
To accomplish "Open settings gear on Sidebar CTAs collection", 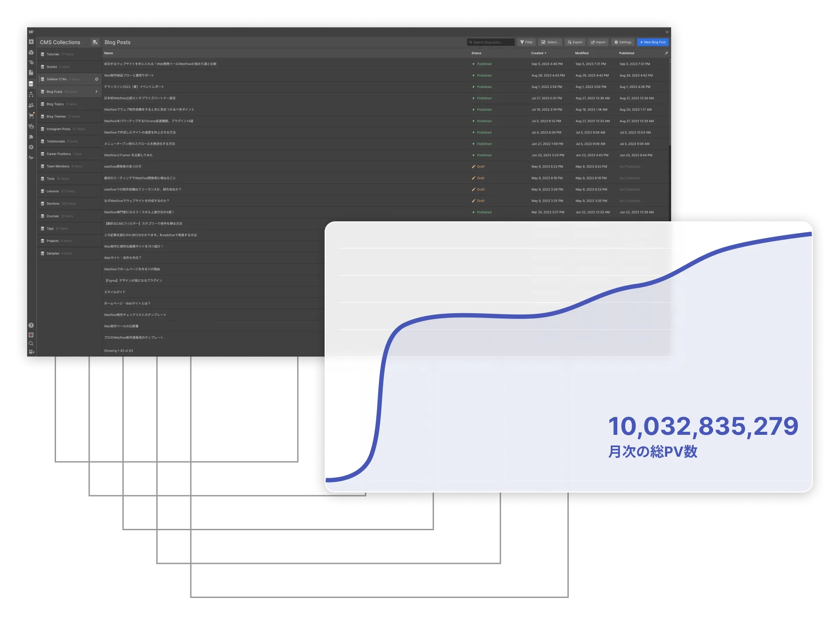I will 97,79.
